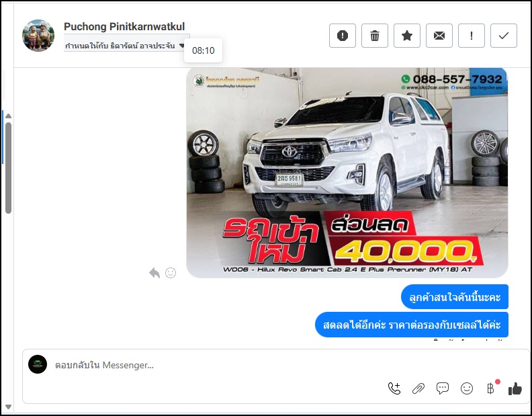React to car image with emoji
The image size is (532, 416).
(x=171, y=273)
